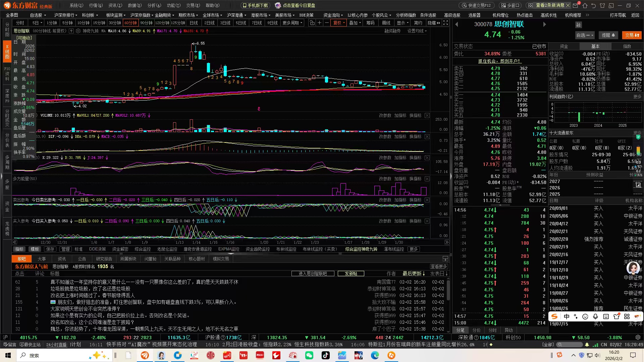Expand the 复权 dropdown
Screen dimensions: 644x362
pos(339,23)
